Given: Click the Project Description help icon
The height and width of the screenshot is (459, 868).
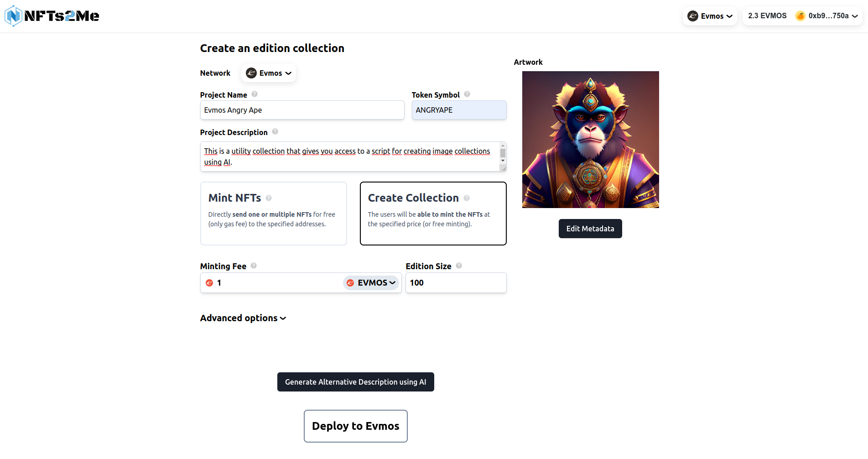Looking at the screenshot, I should [x=275, y=131].
